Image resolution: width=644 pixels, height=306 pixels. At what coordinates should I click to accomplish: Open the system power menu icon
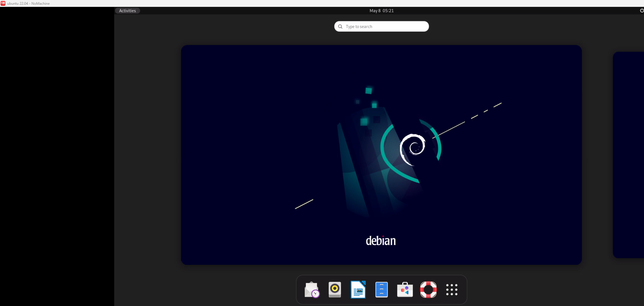642,10
